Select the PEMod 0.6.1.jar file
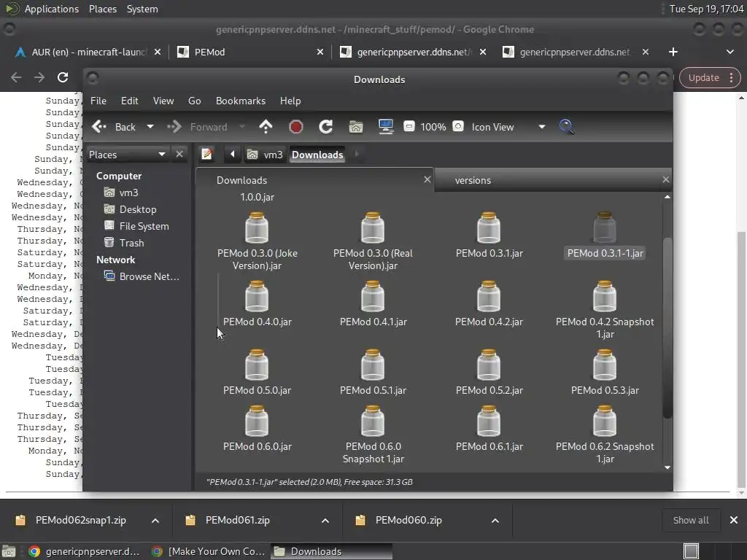 click(489, 429)
